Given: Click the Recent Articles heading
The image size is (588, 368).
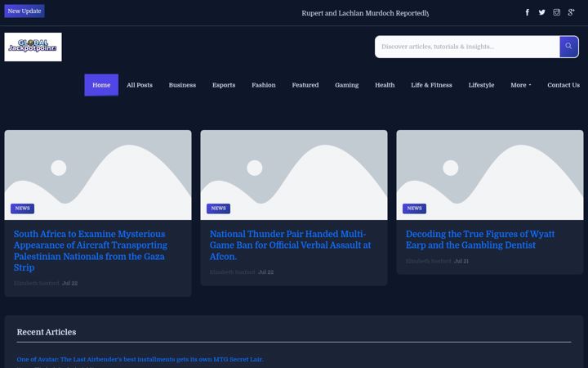Looking at the screenshot, I should 47,332.
